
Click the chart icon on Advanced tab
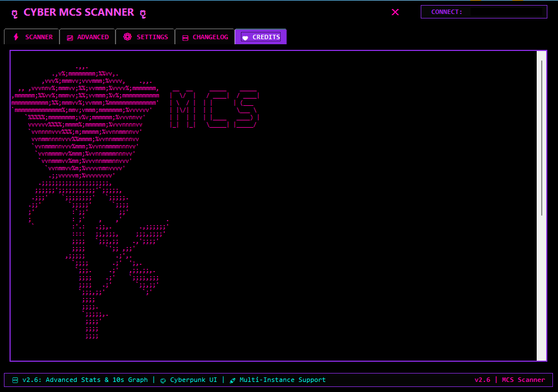click(70, 38)
